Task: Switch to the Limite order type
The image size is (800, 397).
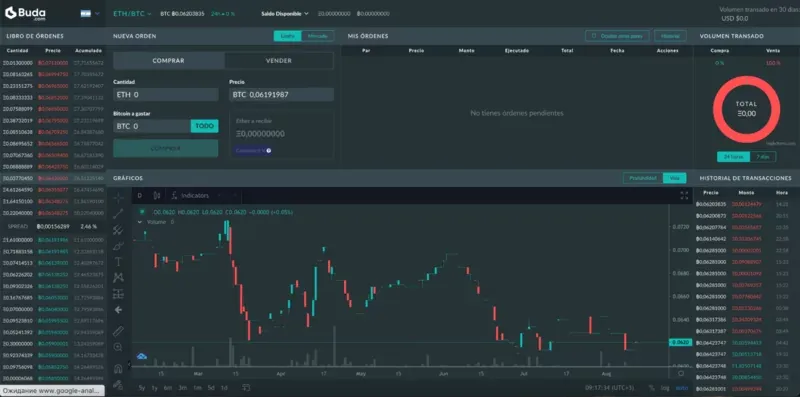Action: tap(287, 36)
